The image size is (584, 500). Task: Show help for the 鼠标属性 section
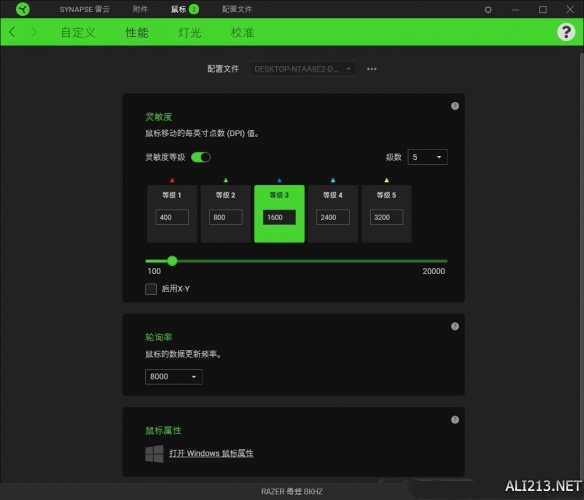pyautogui.click(x=455, y=420)
